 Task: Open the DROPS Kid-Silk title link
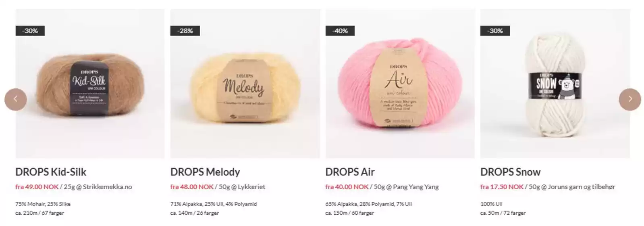tap(51, 172)
